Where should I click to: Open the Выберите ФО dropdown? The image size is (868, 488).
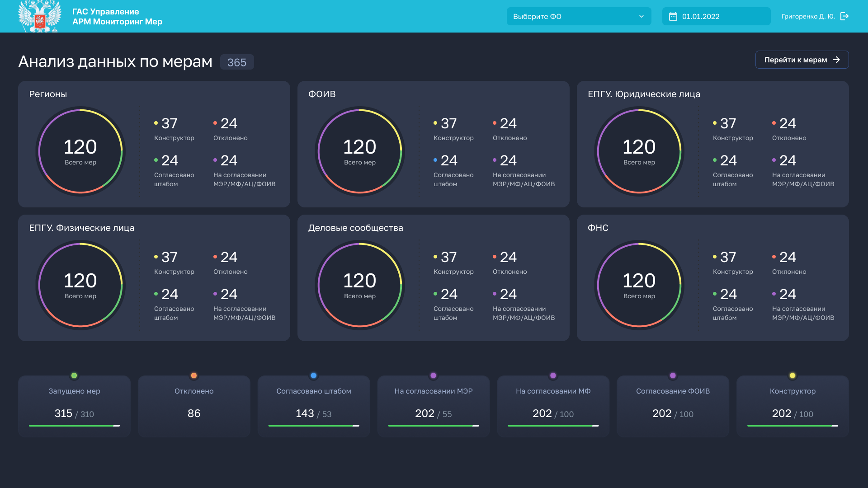coord(574,16)
